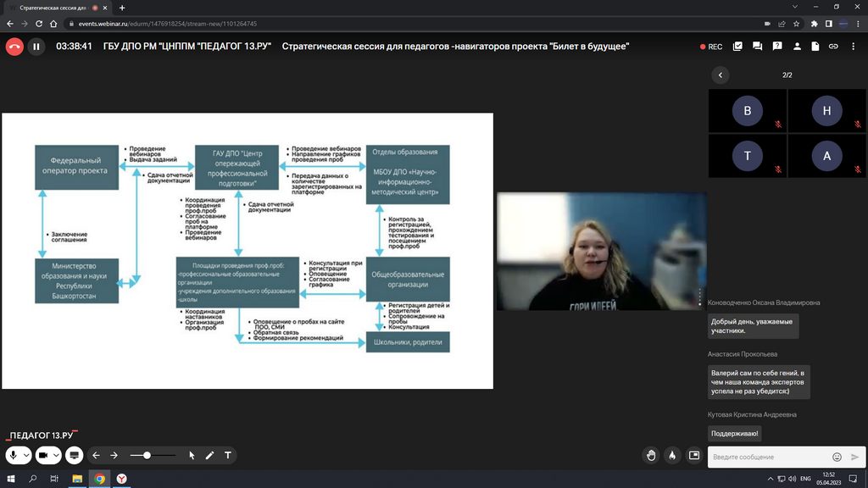
Task: Select participant tile A
Action: [x=826, y=156]
